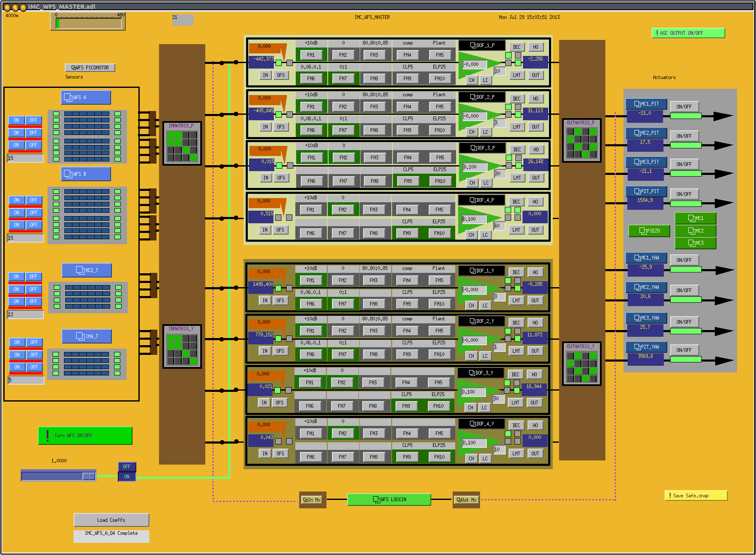Turn off the first WFS B OFF switch

(34, 200)
